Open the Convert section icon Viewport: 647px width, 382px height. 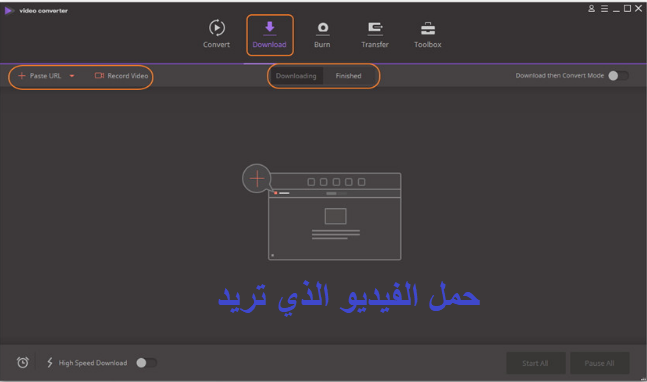coord(217,28)
